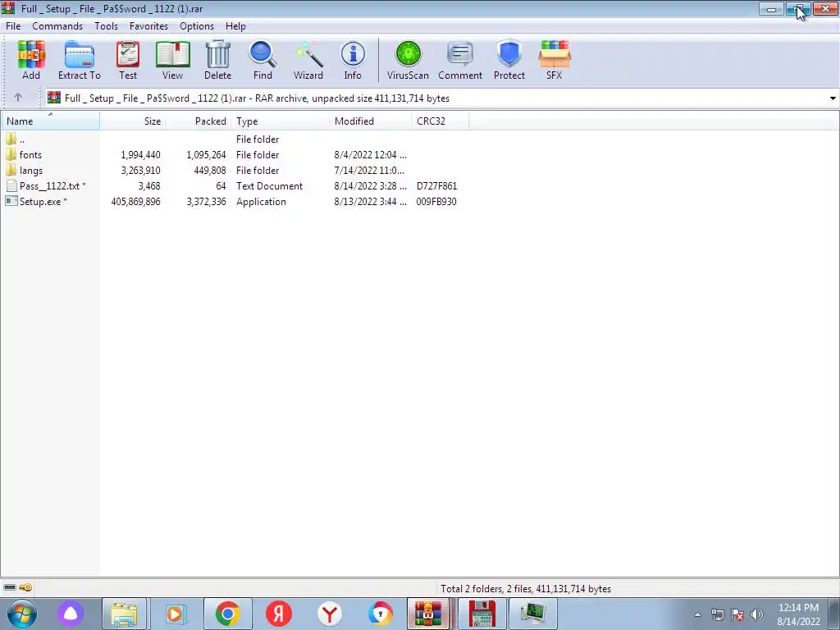Open the Help menu
This screenshot has width=840, height=630.
pos(235,25)
